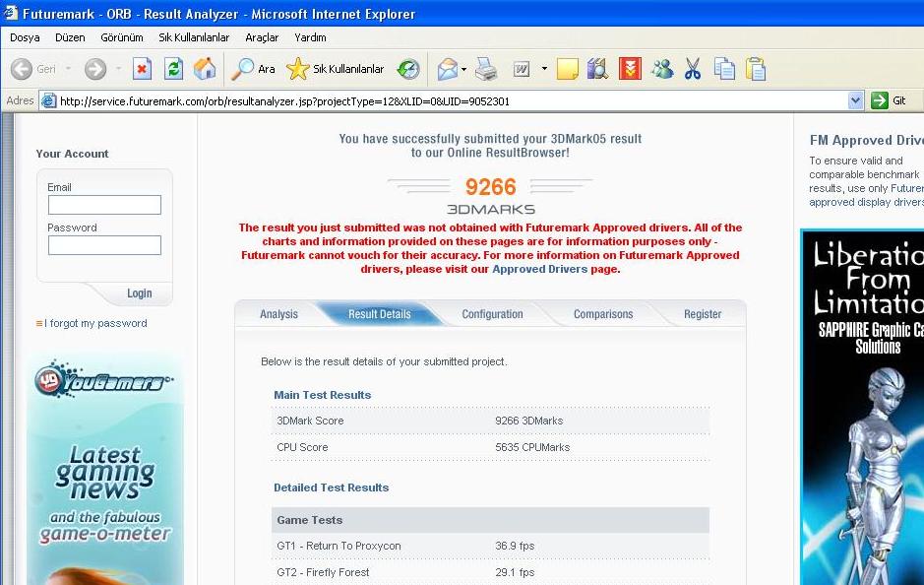Click the 'Game Tests' header row
The image size is (924, 585).
tap(490, 520)
